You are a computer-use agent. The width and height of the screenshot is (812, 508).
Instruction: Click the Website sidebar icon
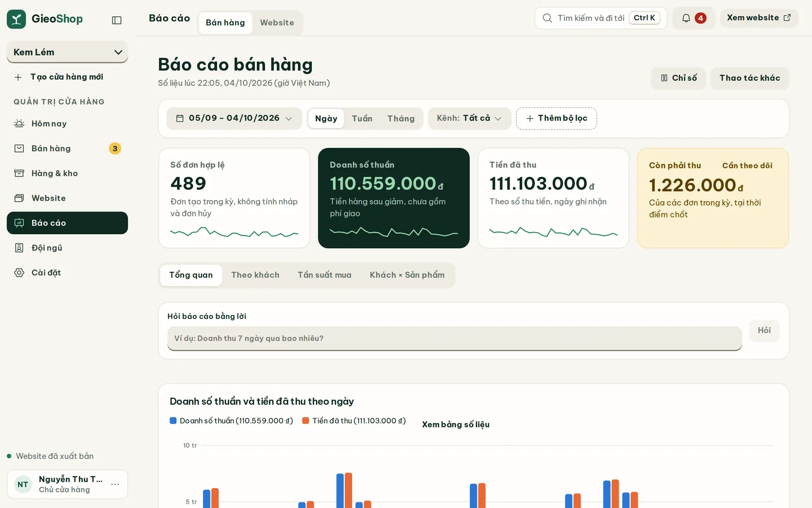tap(19, 198)
